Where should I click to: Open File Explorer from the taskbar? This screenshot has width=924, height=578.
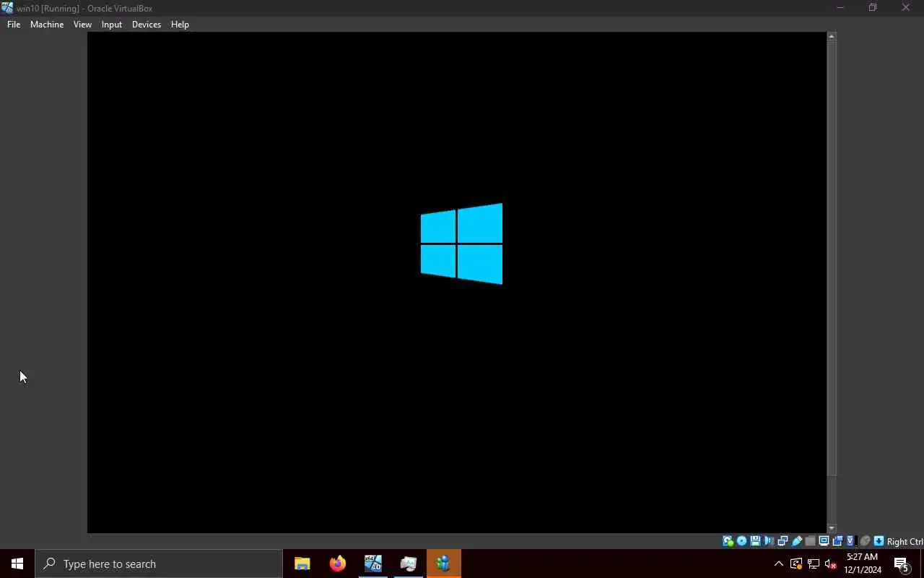click(302, 564)
